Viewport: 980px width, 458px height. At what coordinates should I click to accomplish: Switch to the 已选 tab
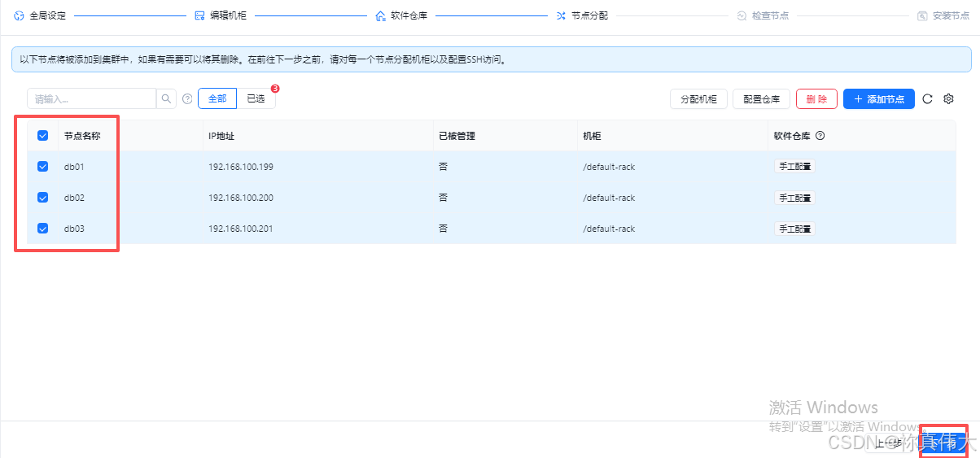(x=256, y=98)
